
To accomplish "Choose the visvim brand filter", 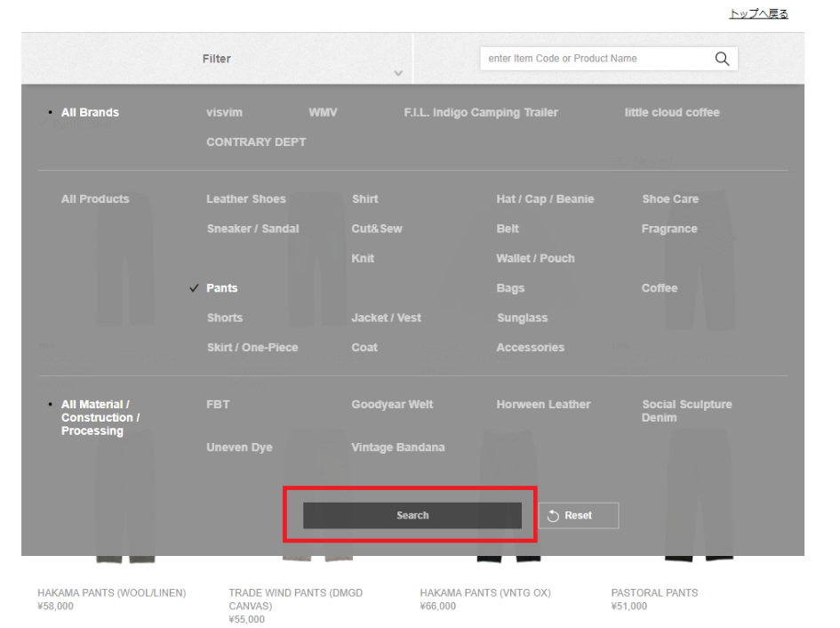I will pyautogui.click(x=225, y=113).
